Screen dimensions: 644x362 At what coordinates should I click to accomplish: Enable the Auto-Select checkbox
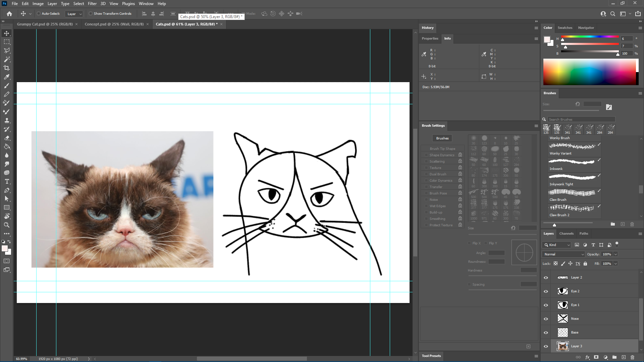(39, 14)
